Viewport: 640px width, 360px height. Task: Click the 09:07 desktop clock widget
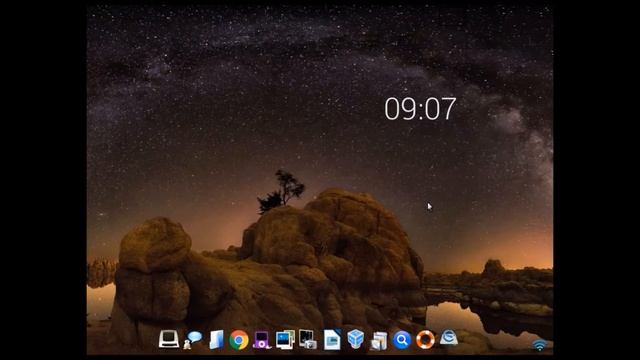click(420, 109)
